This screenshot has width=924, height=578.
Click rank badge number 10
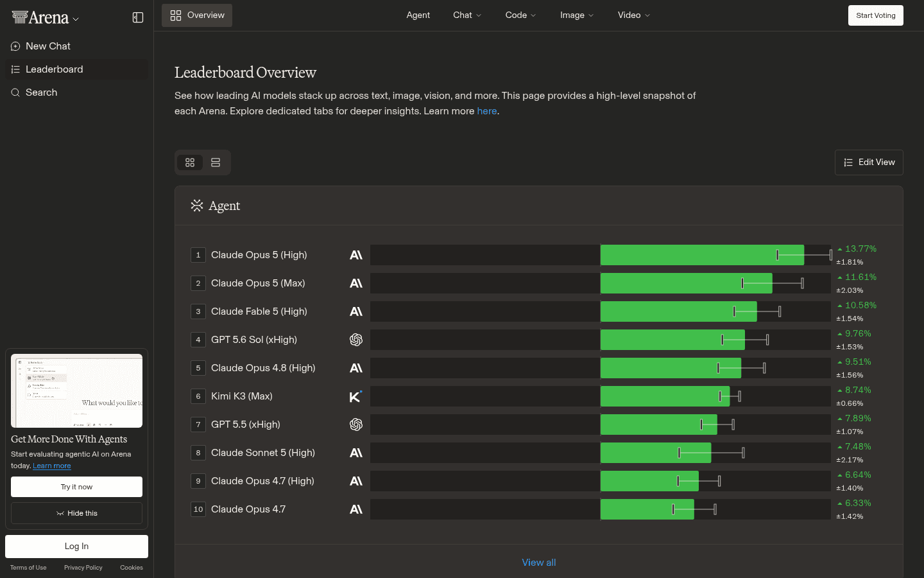pos(198,509)
